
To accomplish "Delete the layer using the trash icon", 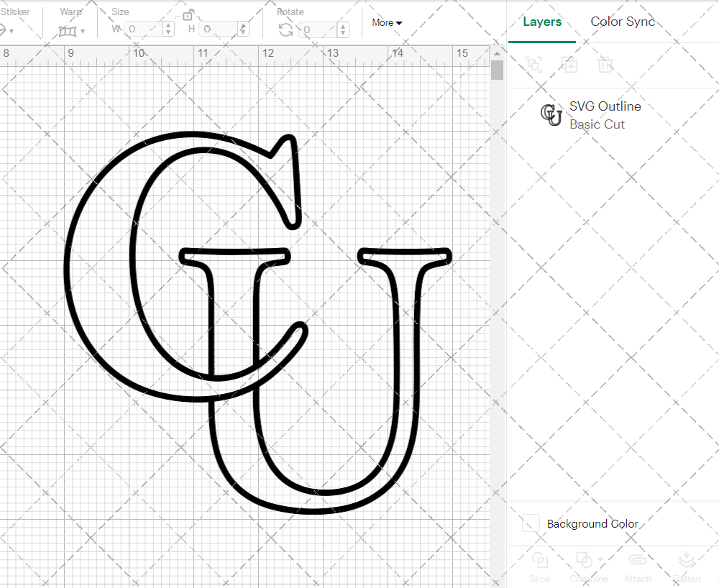I will [606, 65].
